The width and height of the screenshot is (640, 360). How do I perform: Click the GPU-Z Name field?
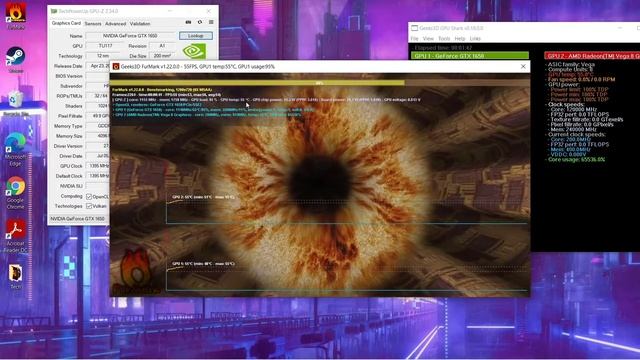click(130, 36)
